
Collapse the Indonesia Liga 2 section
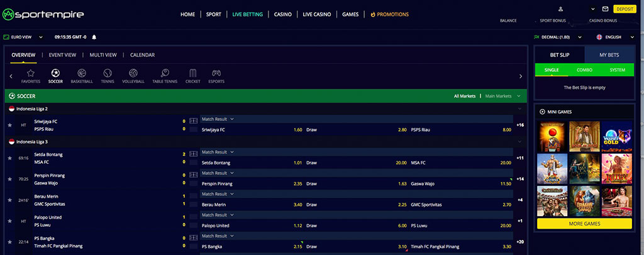point(520,108)
